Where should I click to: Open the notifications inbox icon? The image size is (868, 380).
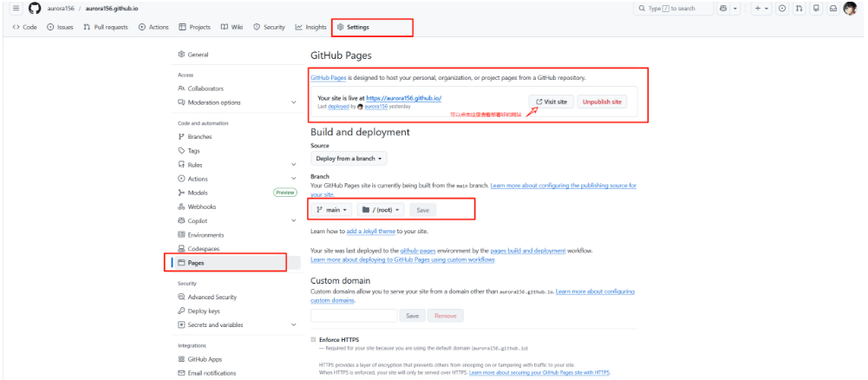click(x=832, y=9)
